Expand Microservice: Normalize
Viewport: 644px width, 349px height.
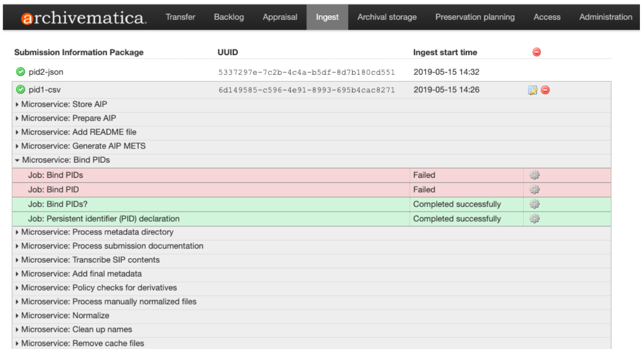coord(63,316)
